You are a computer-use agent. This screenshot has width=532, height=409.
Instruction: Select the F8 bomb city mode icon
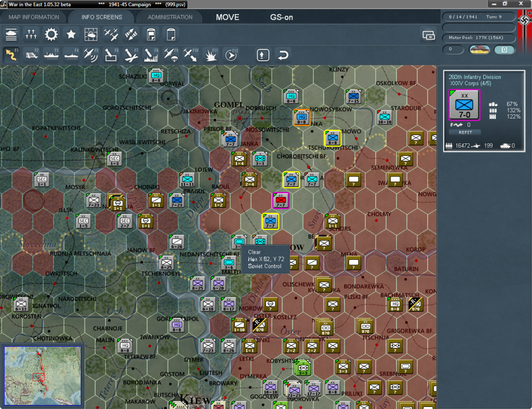pos(151,55)
